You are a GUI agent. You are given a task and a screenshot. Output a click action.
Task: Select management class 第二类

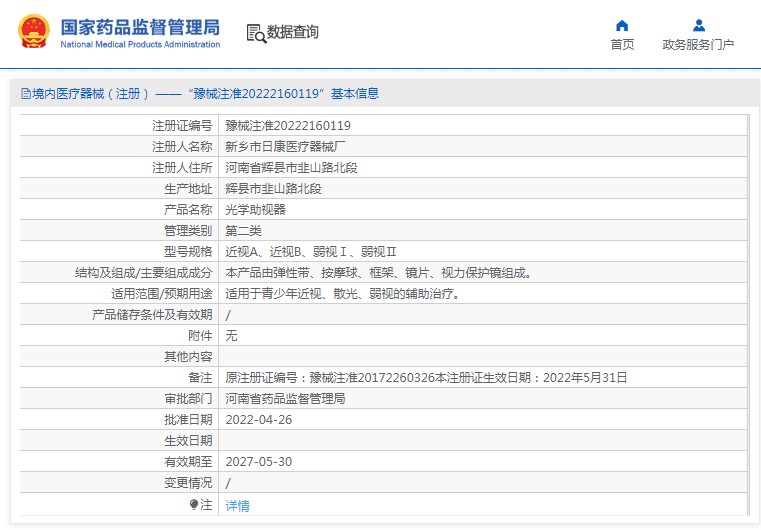click(243, 231)
